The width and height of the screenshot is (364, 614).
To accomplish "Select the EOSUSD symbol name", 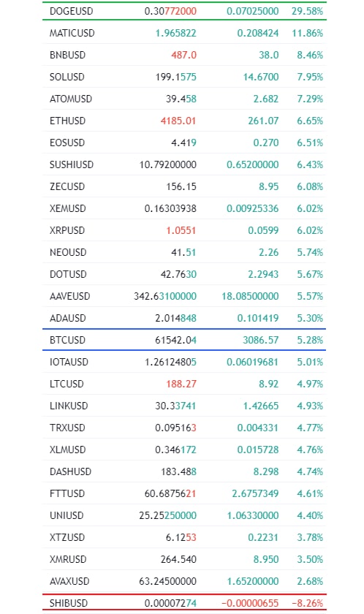I will 67,143.
